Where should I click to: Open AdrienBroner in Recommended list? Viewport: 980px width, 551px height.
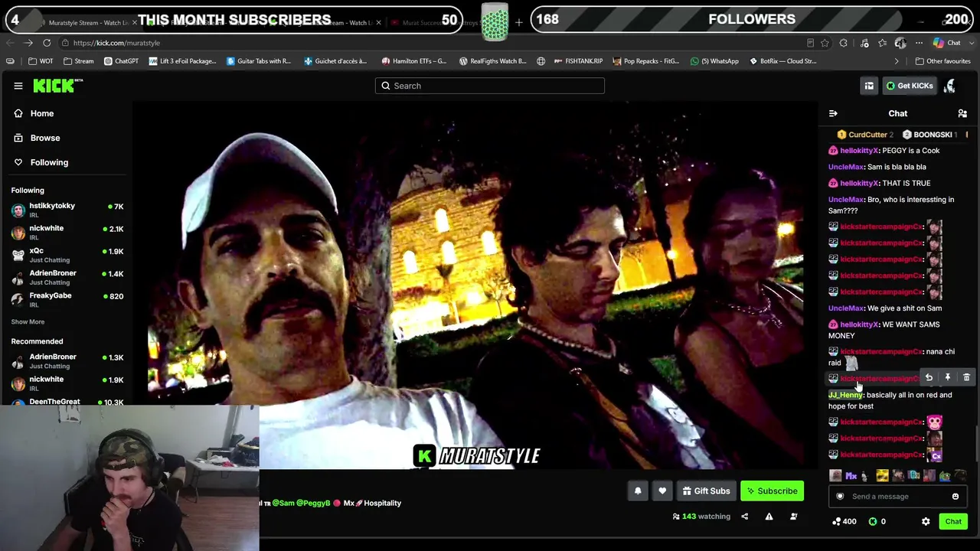(x=67, y=360)
